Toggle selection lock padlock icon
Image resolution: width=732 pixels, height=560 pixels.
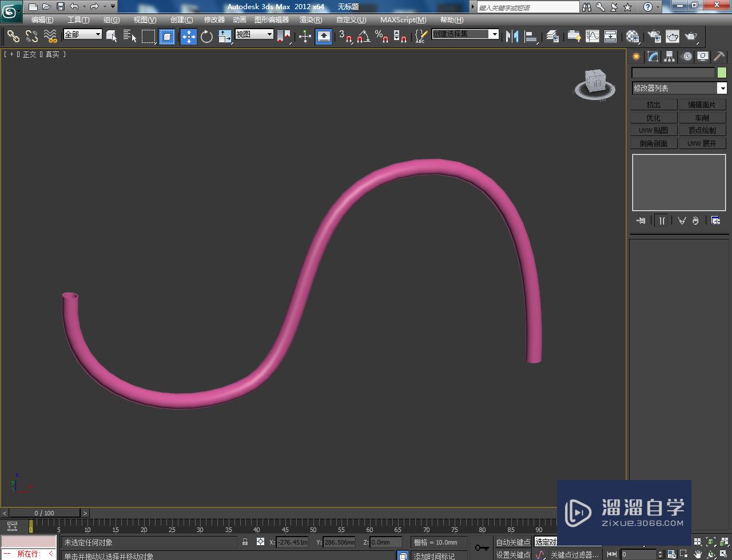245,542
